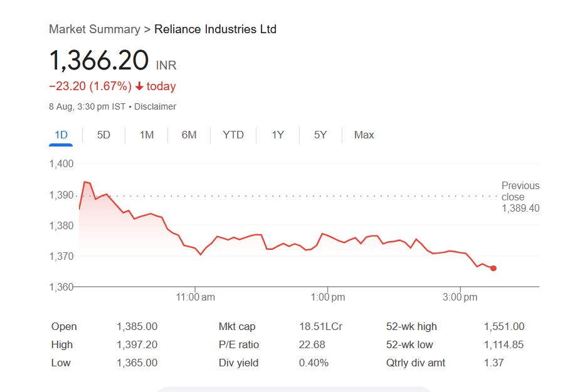The image size is (568, 392).
Task: Click the red down arrow icon
Action: tap(139, 86)
